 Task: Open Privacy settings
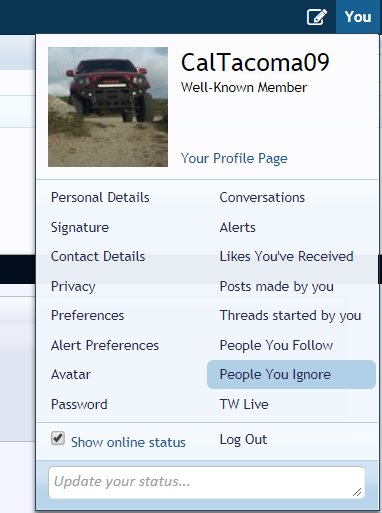(73, 286)
